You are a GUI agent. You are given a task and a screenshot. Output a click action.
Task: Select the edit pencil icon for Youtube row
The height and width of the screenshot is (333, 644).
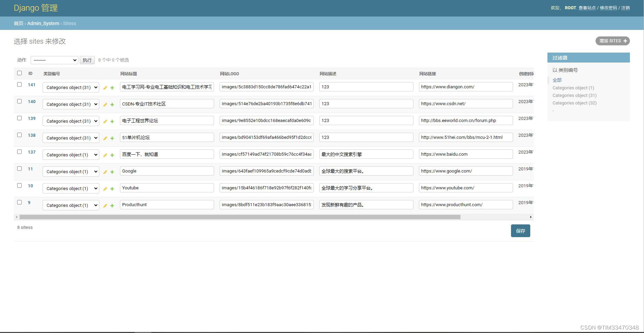pyautogui.click(x=105, y=189)
